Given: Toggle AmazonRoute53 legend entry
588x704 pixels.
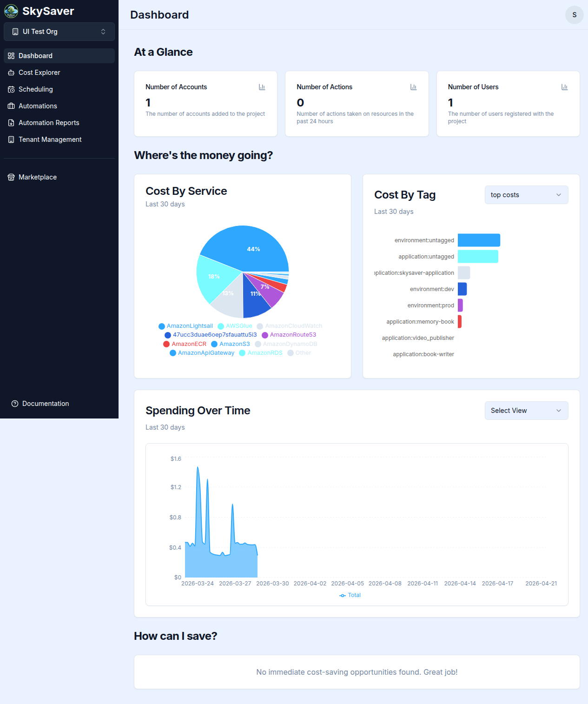Looking at the screenshot, I should click(289, 335).
